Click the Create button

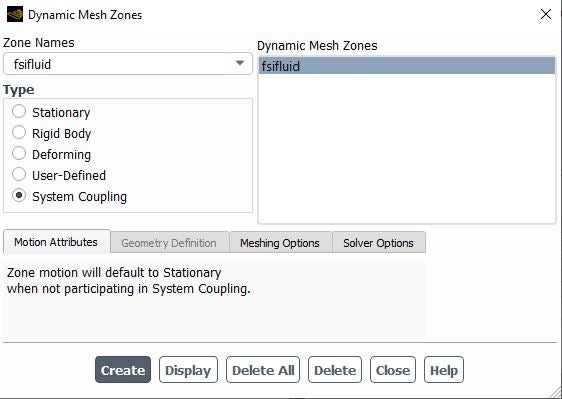pyautogui.click(x=123, y=370)
